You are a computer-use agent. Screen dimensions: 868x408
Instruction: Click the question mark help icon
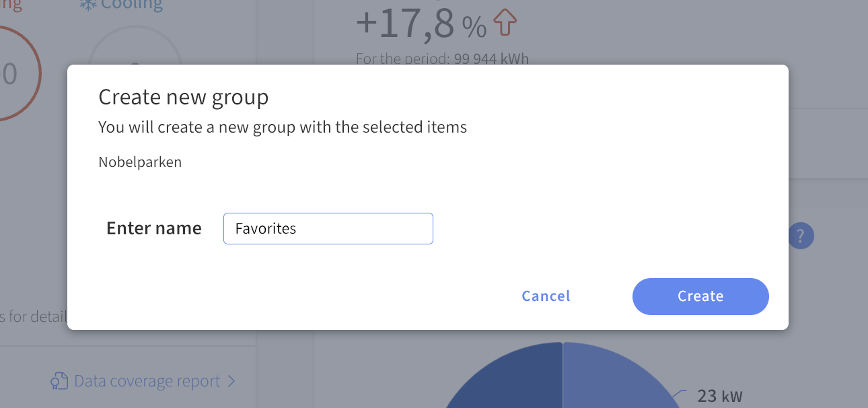801,236
